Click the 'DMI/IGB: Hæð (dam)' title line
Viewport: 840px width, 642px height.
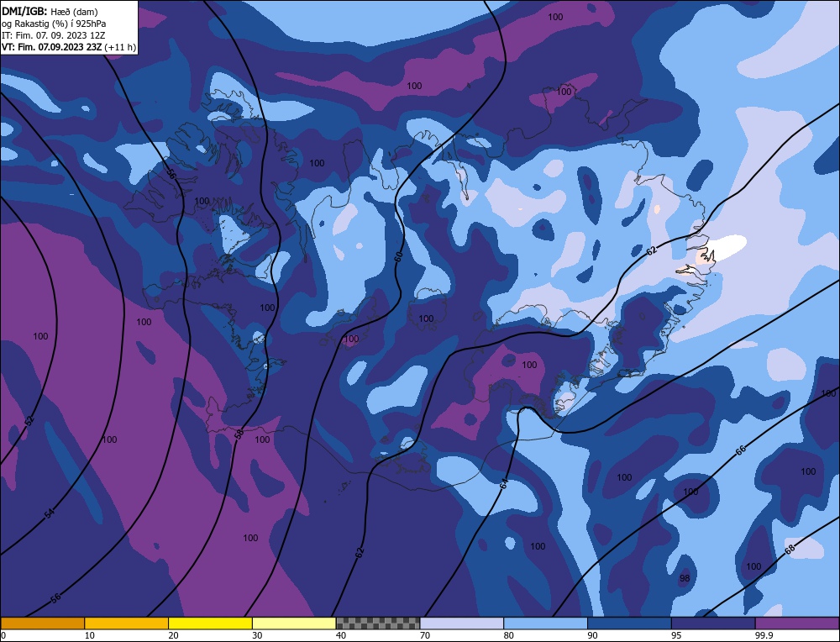(x=50, y=11)
